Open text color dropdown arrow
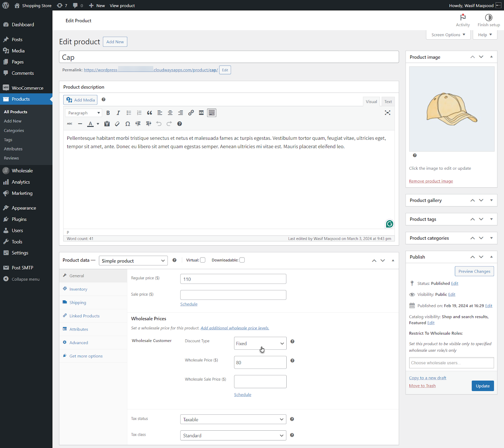The height and width of the screenshot is (448, 504). pyautogui.click(x=98, y=124)
